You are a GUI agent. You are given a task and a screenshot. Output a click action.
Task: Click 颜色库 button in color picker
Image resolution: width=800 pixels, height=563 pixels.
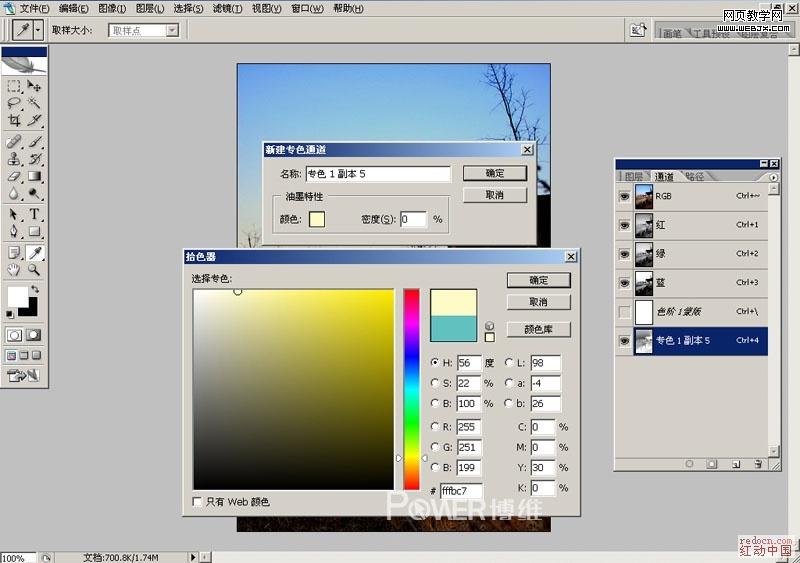pos(539,329)
